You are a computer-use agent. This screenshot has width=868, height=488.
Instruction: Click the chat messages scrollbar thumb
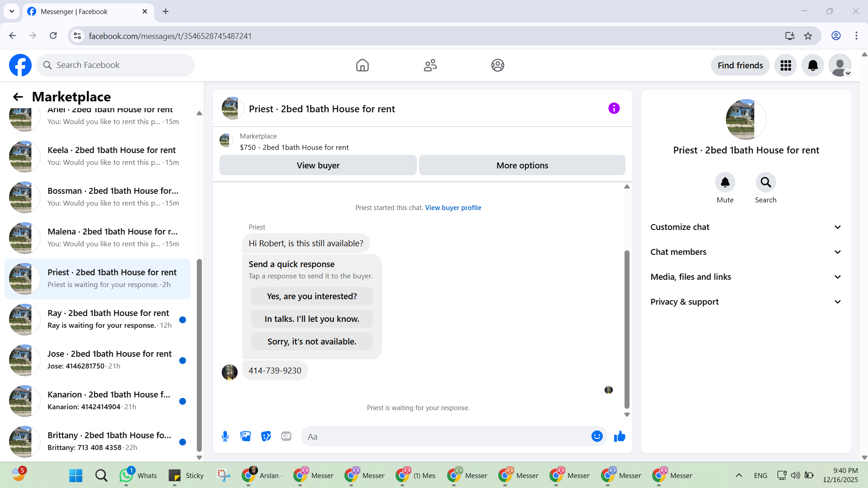pyautogui.click(x=627, y=330)
